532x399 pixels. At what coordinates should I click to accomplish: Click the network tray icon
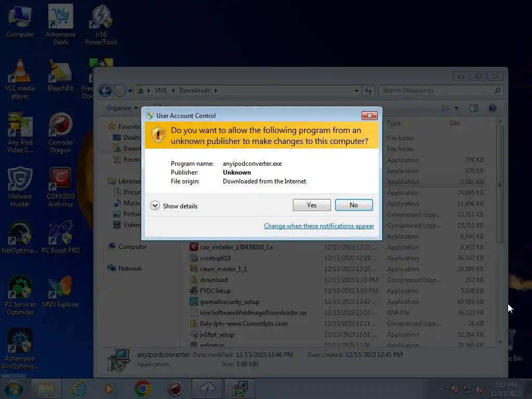pyautogui.click(x=467, y=390)
